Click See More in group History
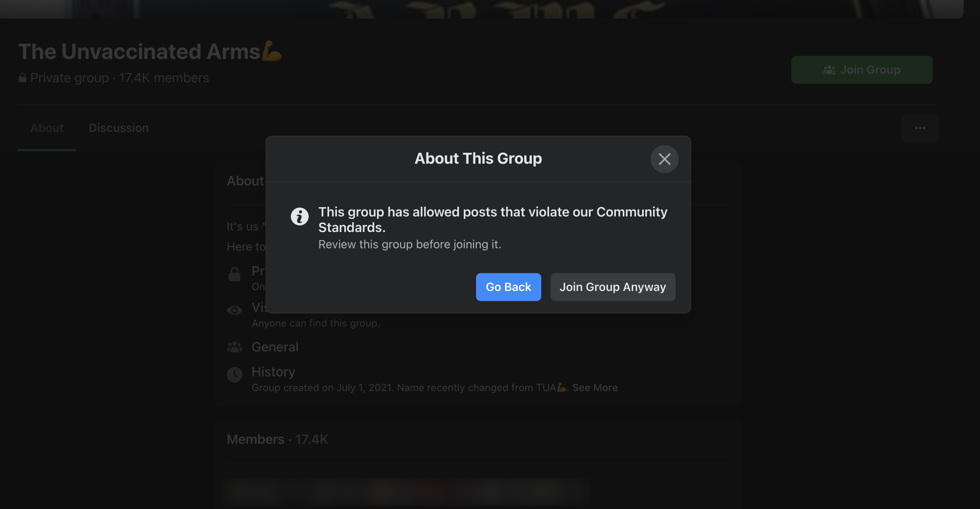The height and width of the screenshot is (509, 980). (x=595, y=388)
